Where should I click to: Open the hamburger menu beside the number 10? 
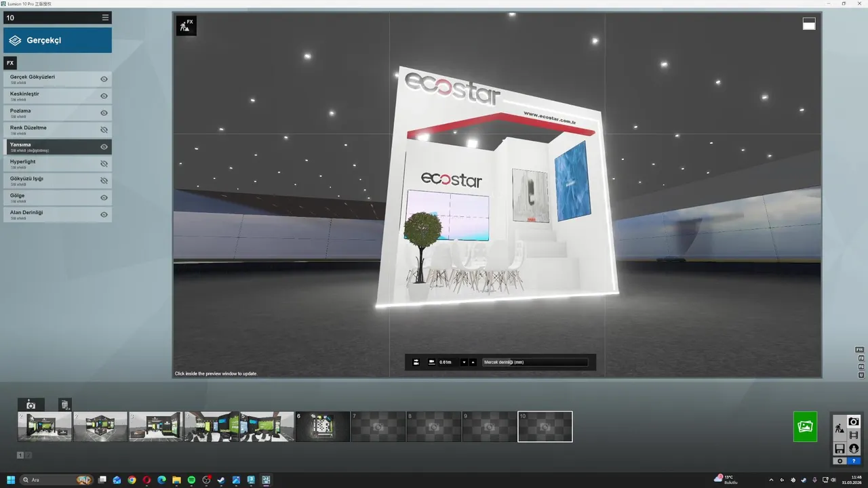pyautogui.click(x=105, y=18)
